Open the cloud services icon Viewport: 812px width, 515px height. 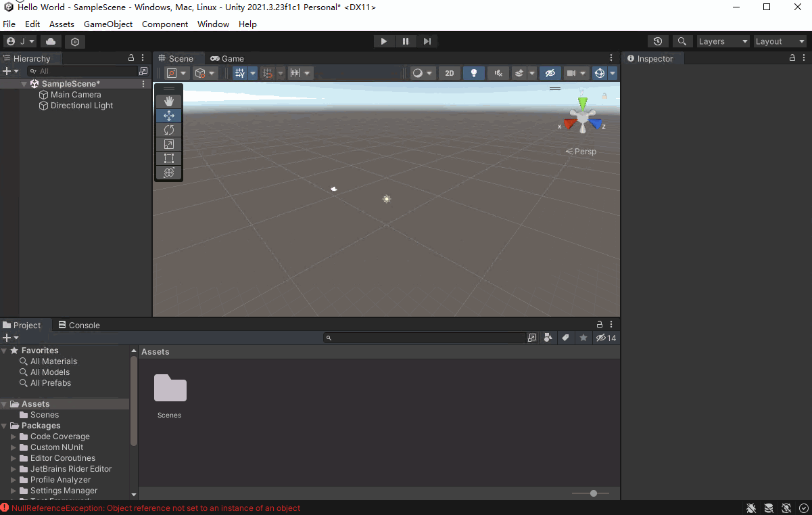pyautogui.click(x=51, y=41)
